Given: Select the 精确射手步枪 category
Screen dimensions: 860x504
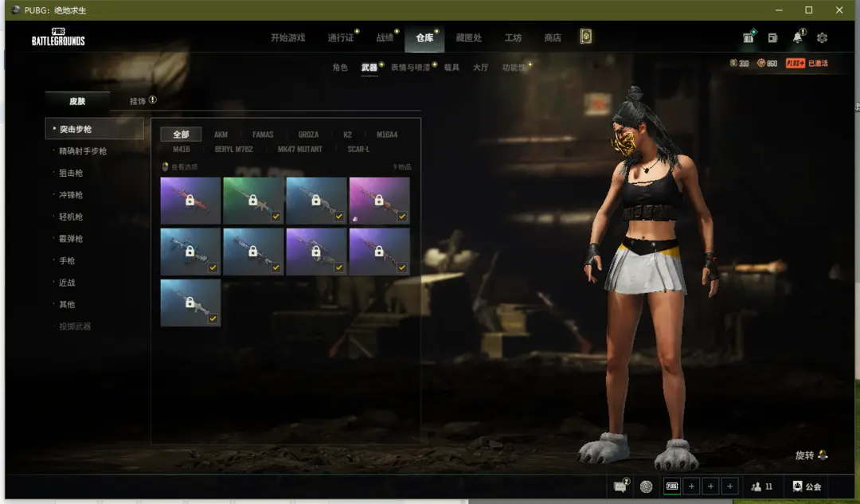Looking at the screenshot, I should tap(83, 150).
